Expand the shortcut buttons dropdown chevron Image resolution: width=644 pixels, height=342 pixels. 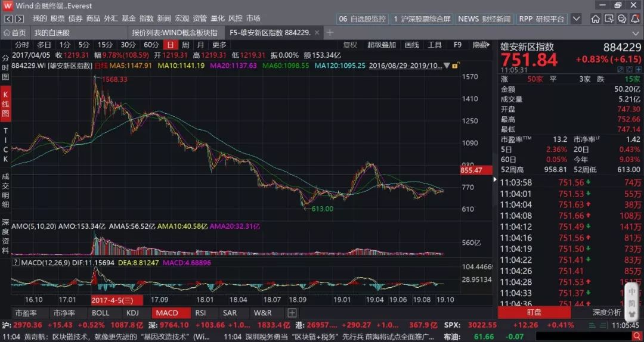click(x=576, y=19)
